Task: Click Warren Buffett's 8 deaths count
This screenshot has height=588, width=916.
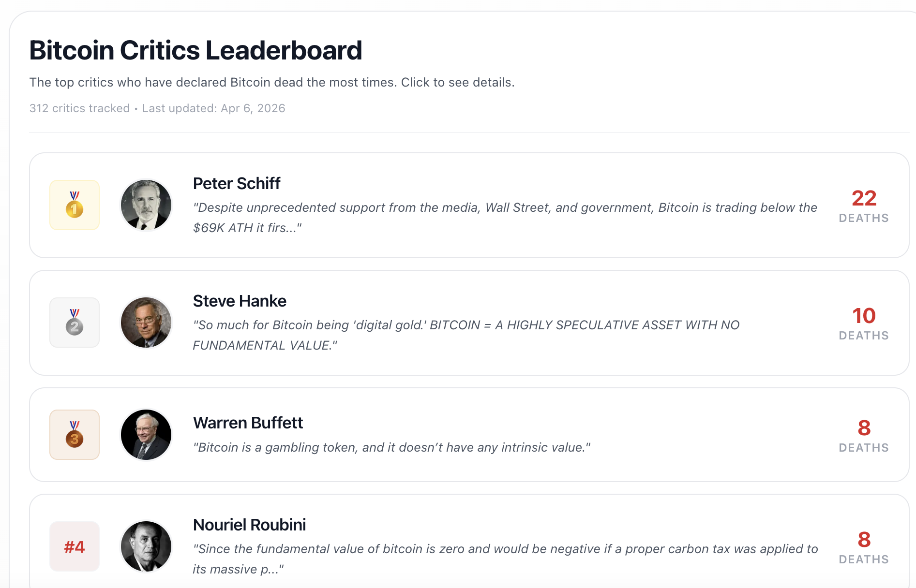Action: (x=864, y=428)
